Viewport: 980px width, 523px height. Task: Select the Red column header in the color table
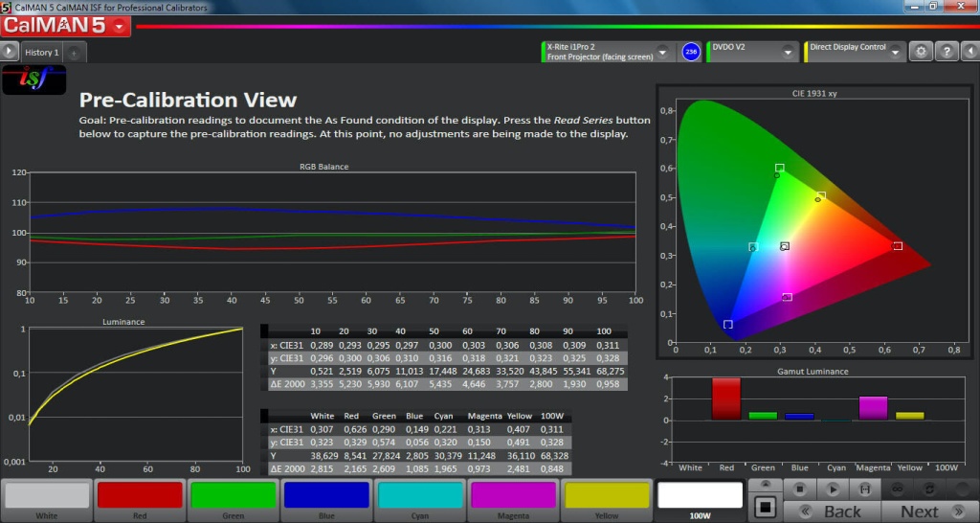pyautogui.click(x=351, y=416)
